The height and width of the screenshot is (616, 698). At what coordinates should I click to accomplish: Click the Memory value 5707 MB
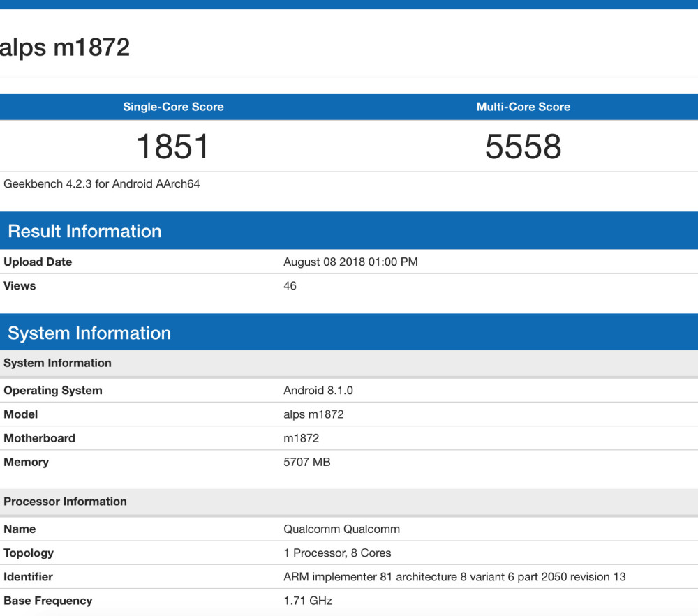click(x=307, y=462)
